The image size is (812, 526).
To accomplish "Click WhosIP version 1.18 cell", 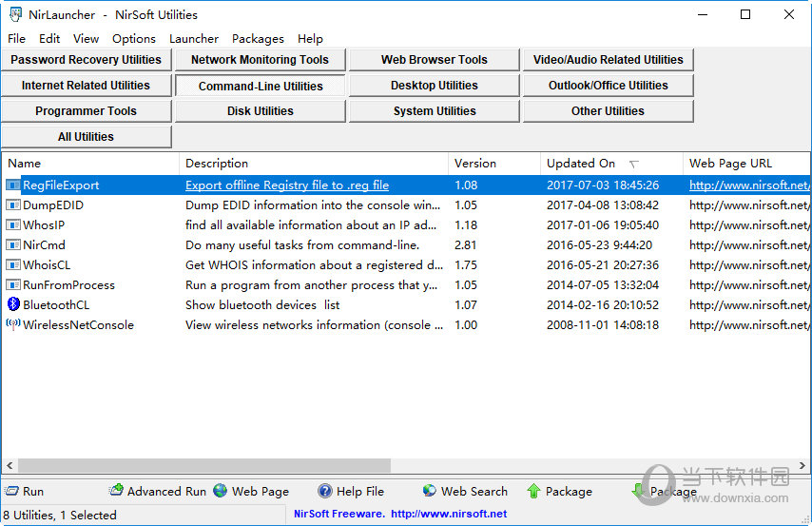I will click(466, 224).
